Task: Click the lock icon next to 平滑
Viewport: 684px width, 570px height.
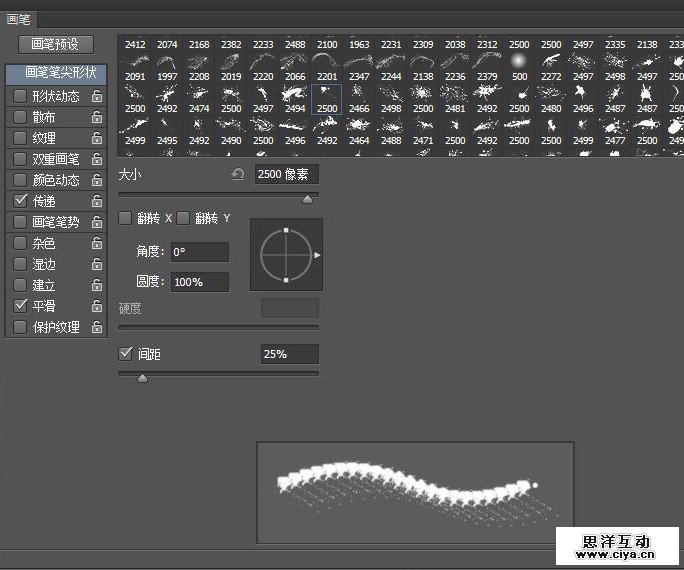Action: 97,306
